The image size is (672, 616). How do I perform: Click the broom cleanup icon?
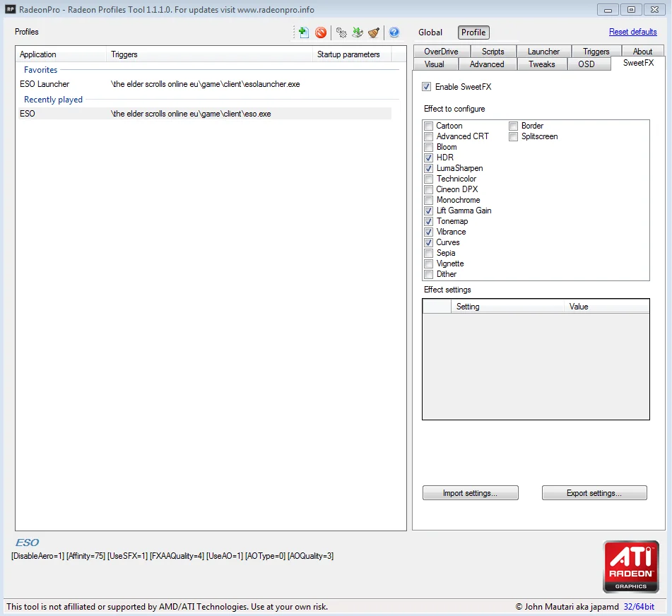coord(374,32)
